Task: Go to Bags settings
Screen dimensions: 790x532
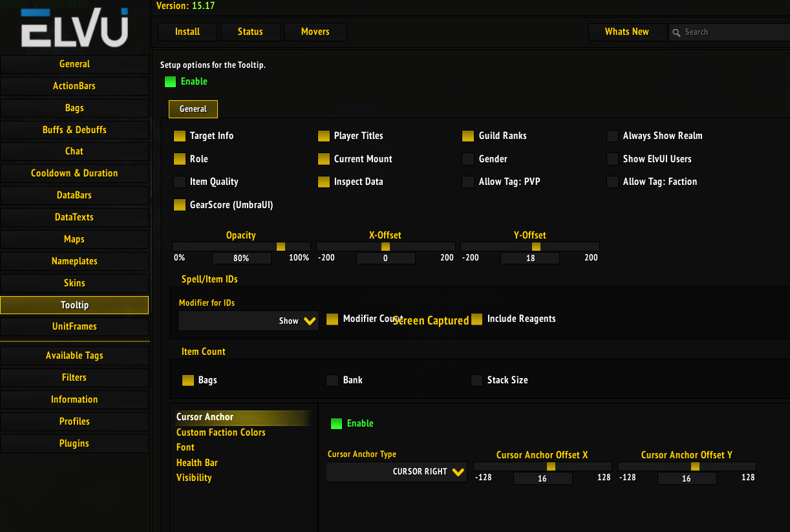Action: tap(74, 108)
